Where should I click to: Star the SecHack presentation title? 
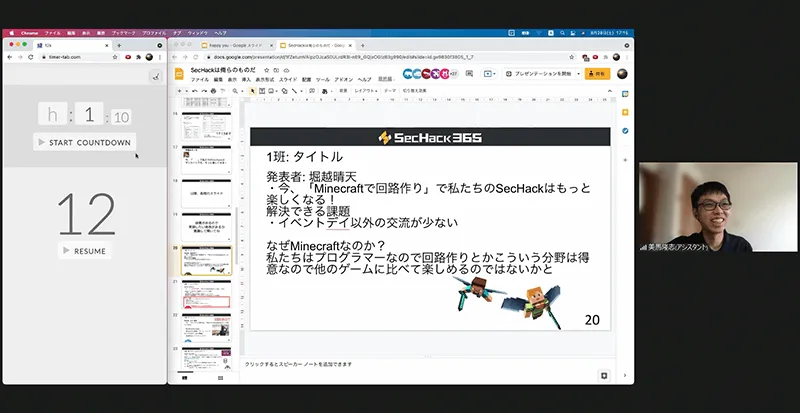pos(266,70)
